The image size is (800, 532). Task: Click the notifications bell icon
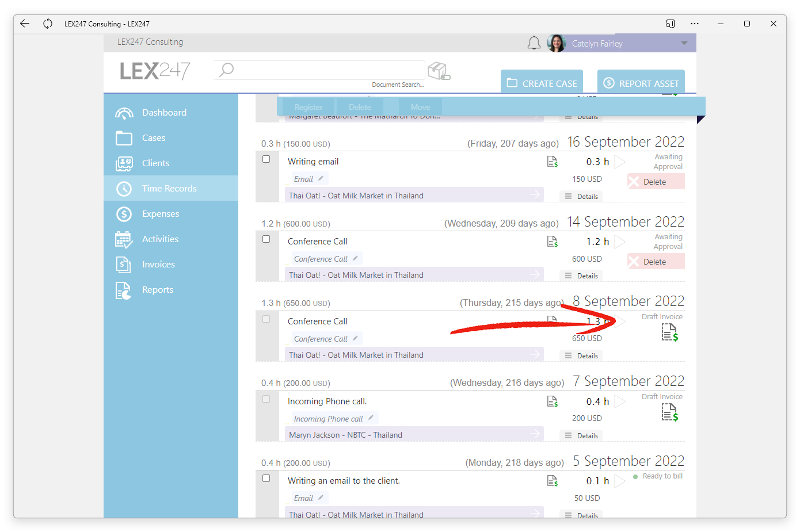(534, 43)
